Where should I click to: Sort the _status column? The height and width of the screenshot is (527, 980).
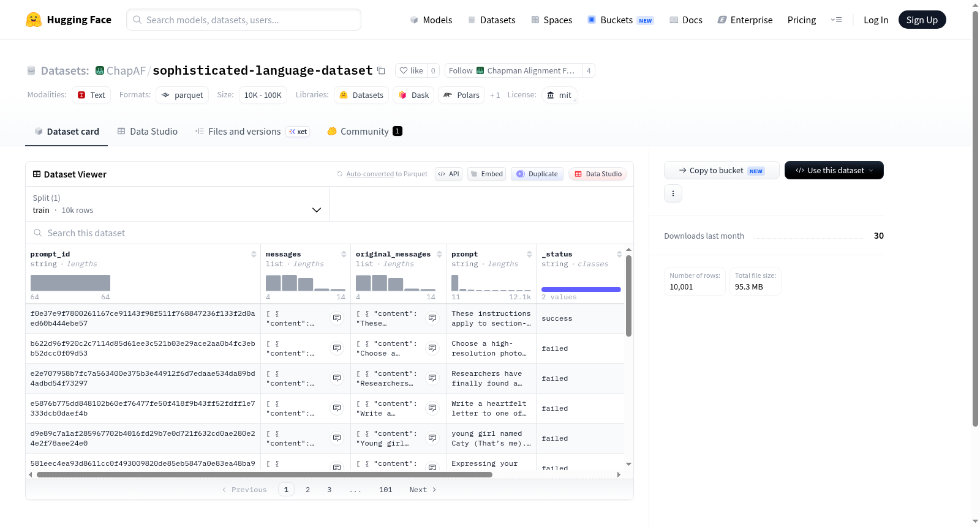tap(619, 254)
